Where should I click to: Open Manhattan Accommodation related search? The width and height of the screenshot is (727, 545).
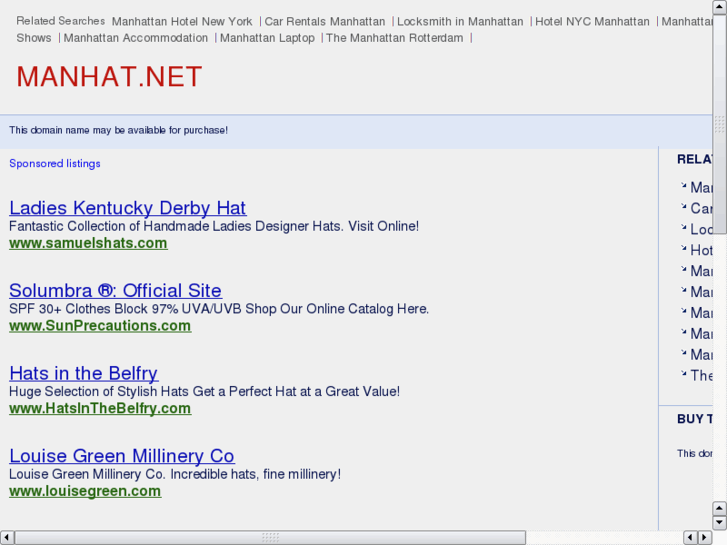[135, 38]
